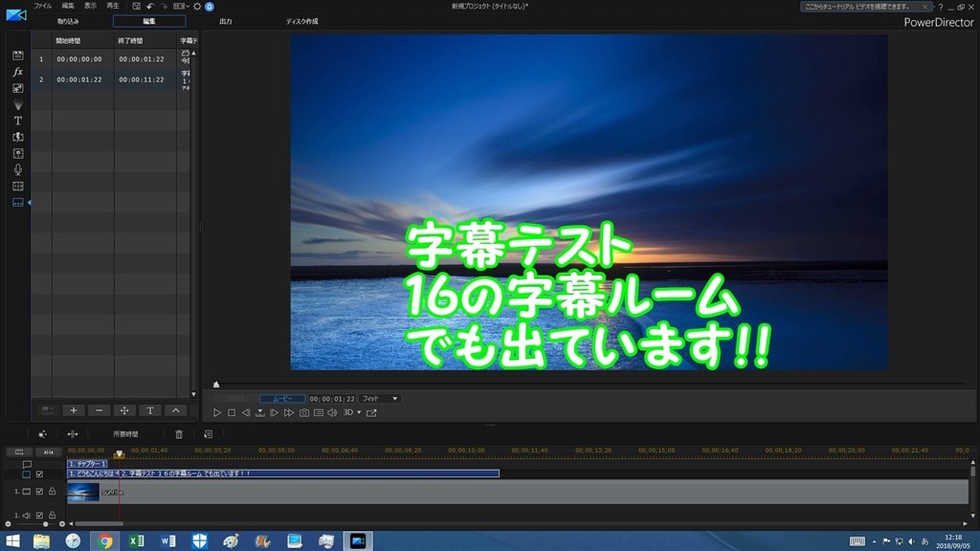Enable the subtitle track checkbox
This screenshot has height=551, width=980.
[39, 473]
